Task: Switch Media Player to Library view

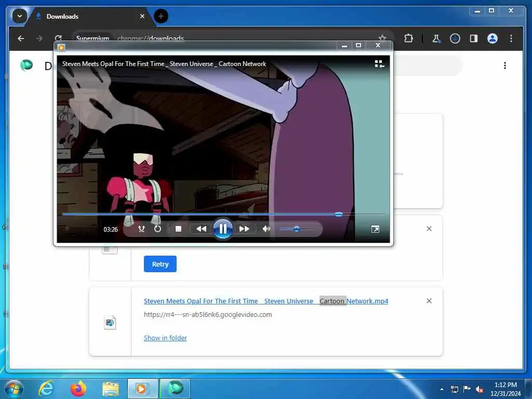Action: click(x=379, y=64)
